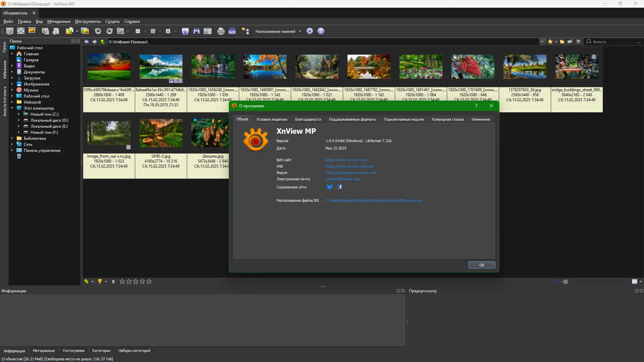
Task: Click the print icon in toolbar
Action: pos(221,31)
